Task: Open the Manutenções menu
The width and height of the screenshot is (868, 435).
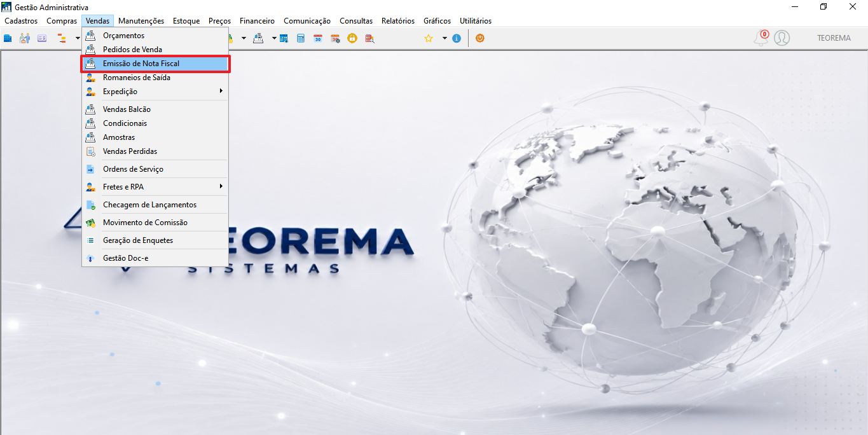Action: click(141, 21)
